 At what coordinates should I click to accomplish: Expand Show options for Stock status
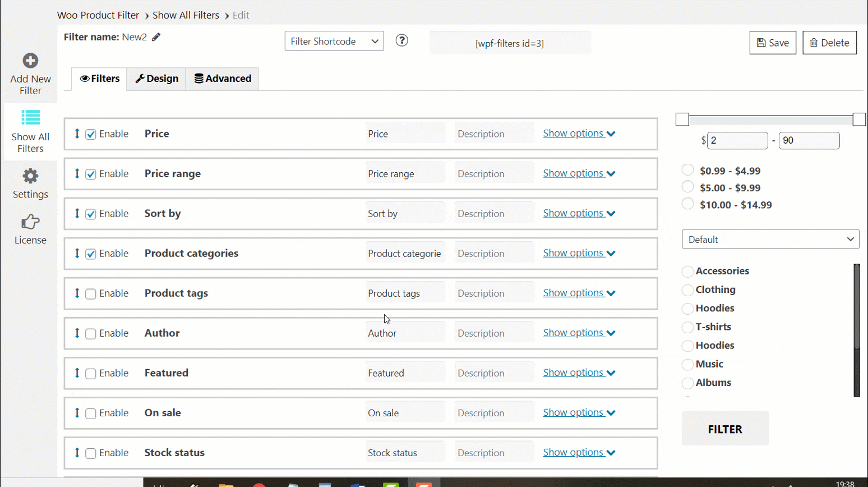tap(579, 452)
